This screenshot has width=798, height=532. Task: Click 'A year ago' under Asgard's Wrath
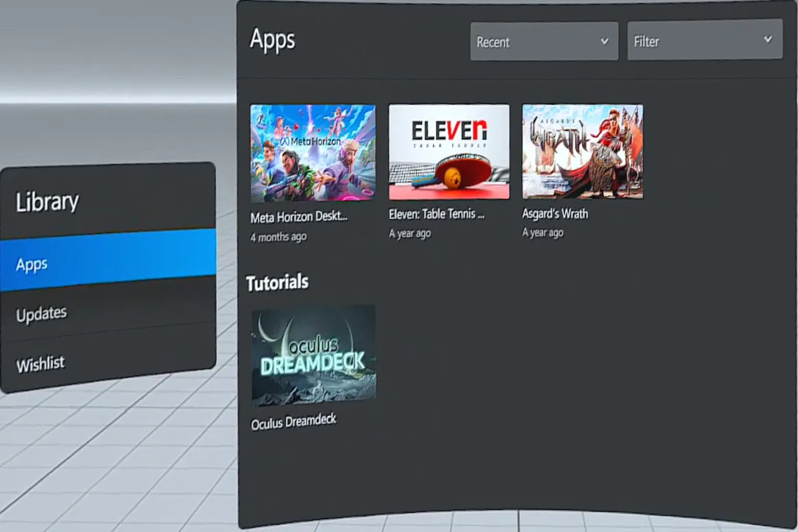click(x=543, y=233)
